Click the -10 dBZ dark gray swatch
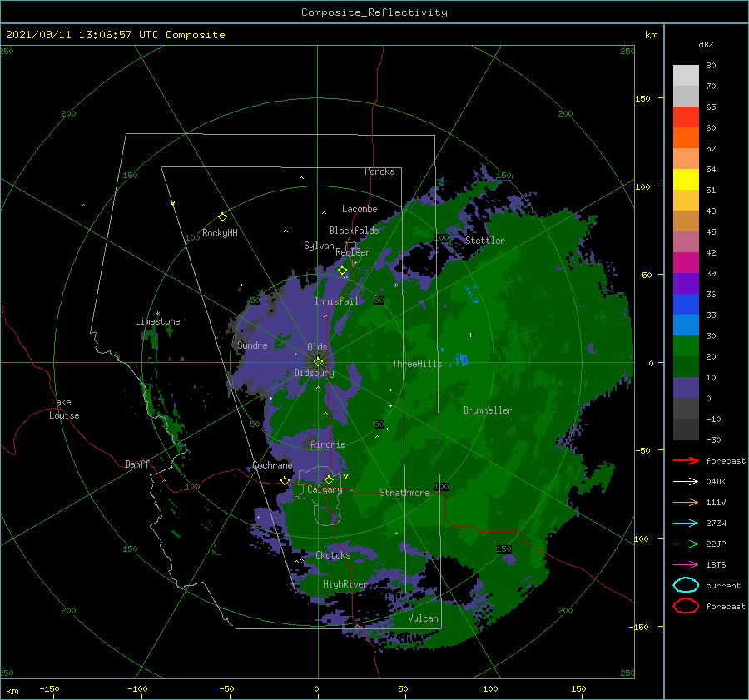This screenshot has width=749, height=700. point(686,429)
